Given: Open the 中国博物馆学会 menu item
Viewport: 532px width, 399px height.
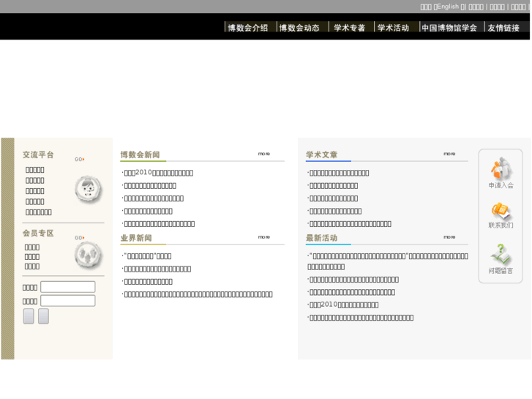Looking at the screenshot, I should point(449,28).
